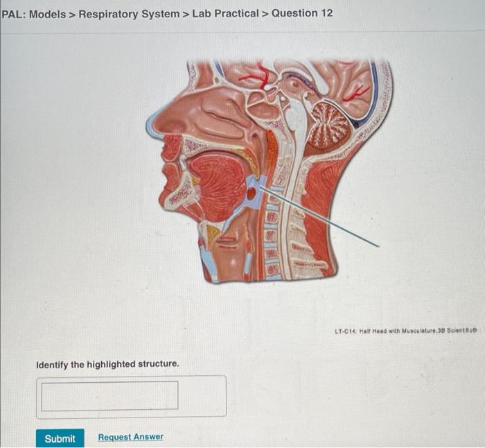Click the Identify the highlighted structure prompt
Image resolution: width=485 pixels, height=448 pixels.
tap(107, 364)
